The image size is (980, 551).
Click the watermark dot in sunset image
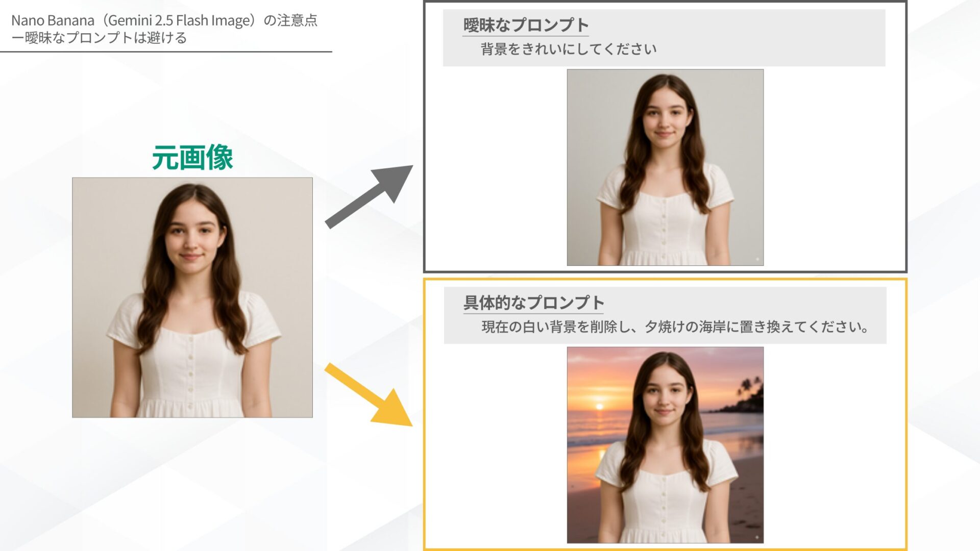(756, 537)
